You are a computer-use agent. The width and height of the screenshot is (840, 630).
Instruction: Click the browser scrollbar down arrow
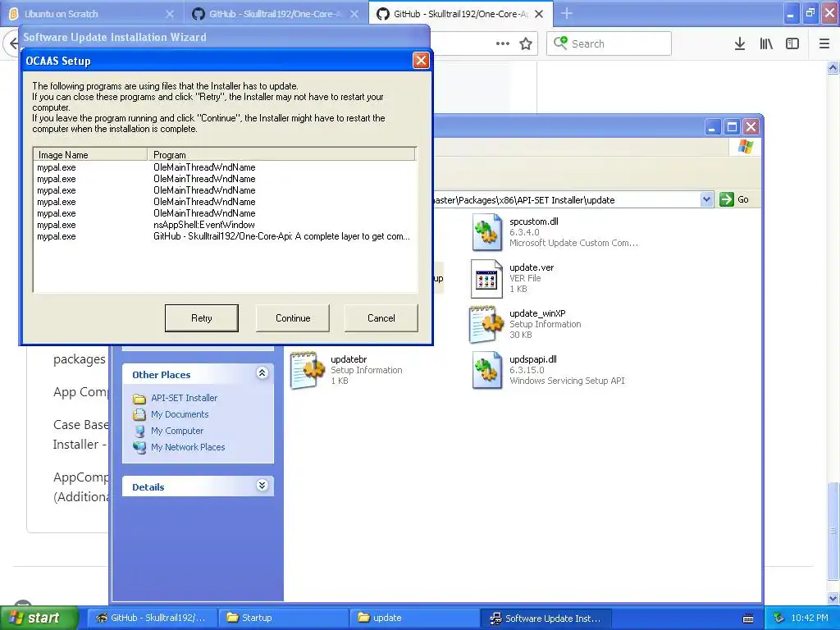(x=833, y=598)
